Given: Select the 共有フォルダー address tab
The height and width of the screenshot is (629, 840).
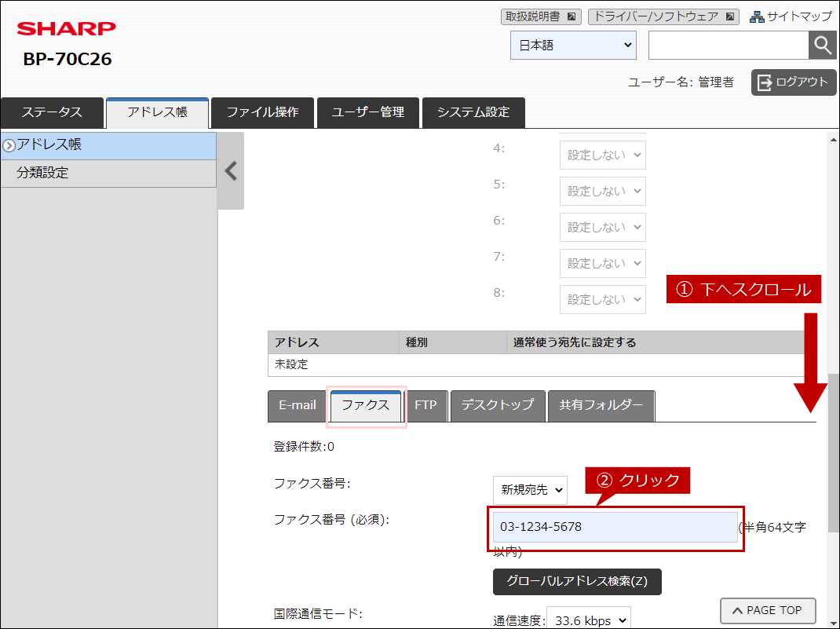Looking at the screenshot, I should 601,405.
